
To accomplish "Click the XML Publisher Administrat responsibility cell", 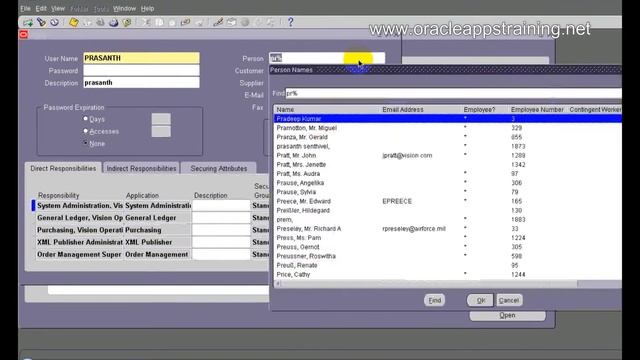I will [x=80, y=242].
